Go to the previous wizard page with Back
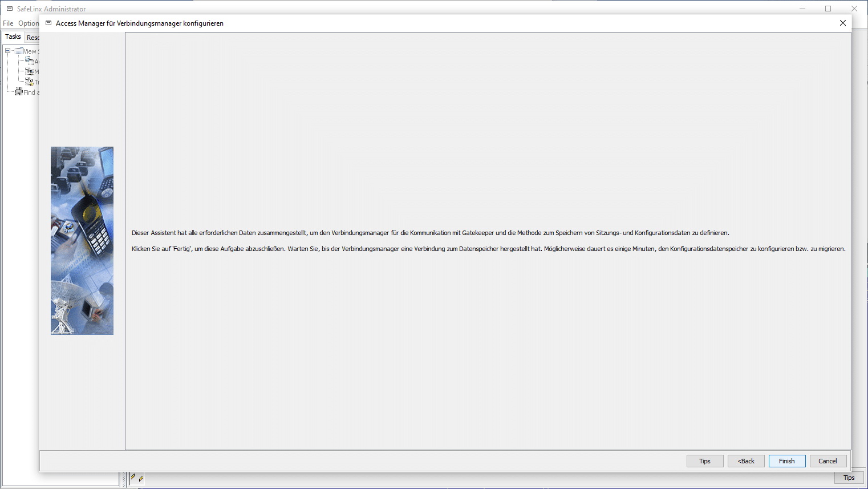The width and height of the screenshot is (868, 489). 745,461
